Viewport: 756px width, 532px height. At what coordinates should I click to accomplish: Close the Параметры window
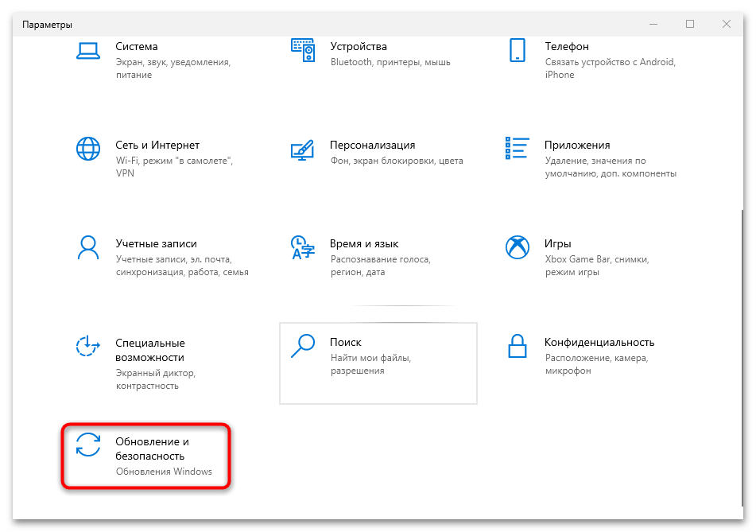tap(726, 24)
